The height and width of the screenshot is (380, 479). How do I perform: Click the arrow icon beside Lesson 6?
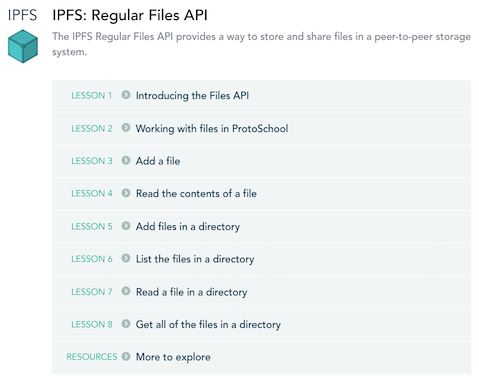click(x=126, y=258)
